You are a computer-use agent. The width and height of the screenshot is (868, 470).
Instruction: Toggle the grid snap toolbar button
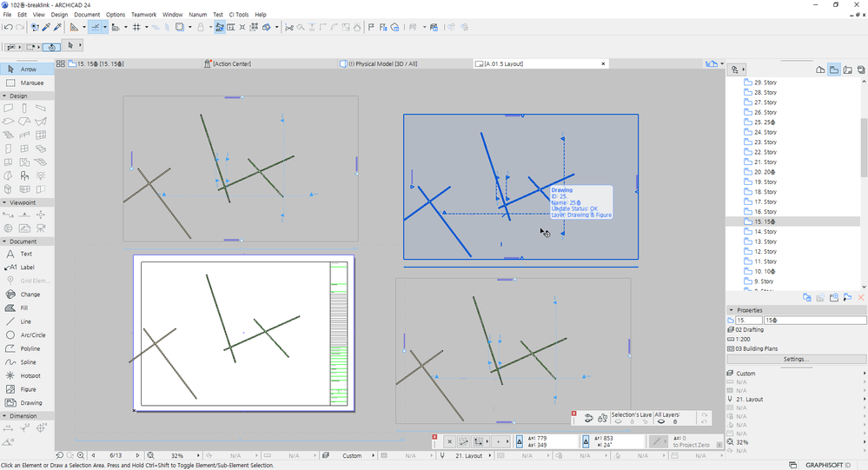(137, 27)
